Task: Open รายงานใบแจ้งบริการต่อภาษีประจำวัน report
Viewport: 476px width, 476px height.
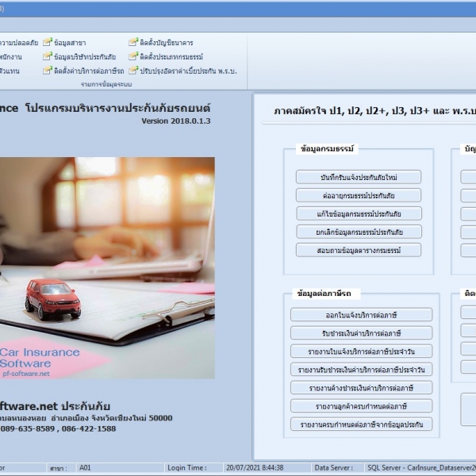Action: [x=361, y=351]
